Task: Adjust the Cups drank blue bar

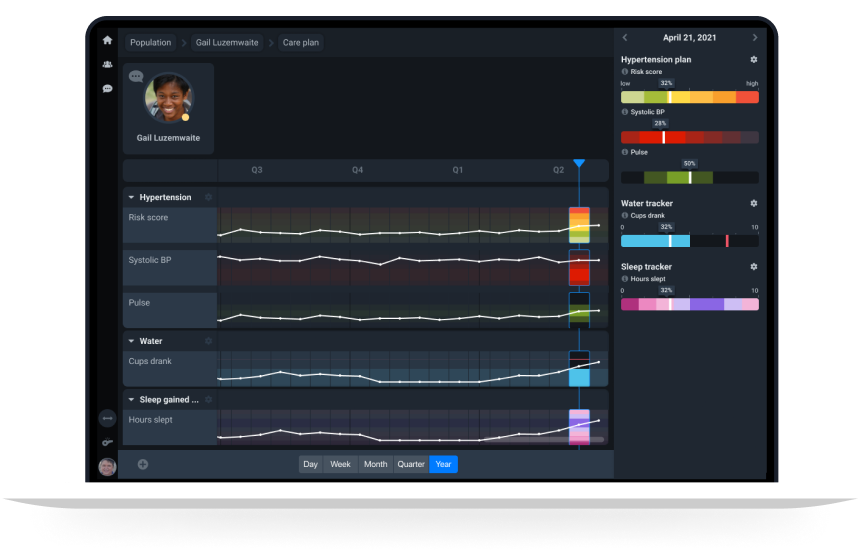Action: (689, 241)
